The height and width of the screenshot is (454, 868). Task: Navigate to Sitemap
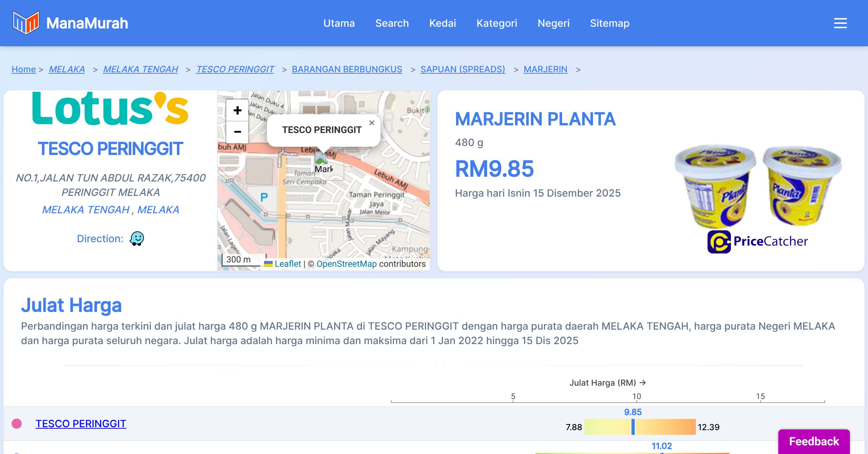click(x=609, y=23)
